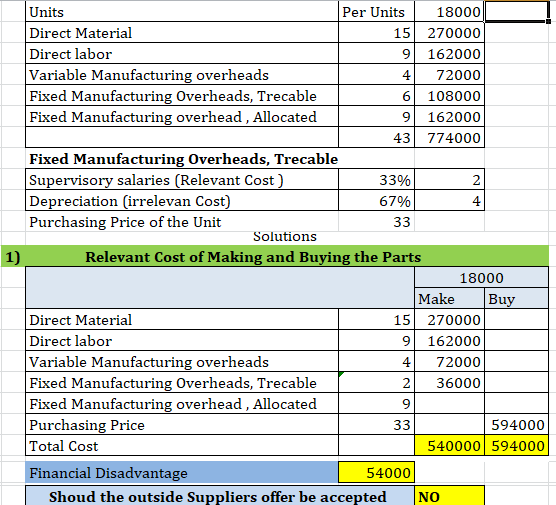Select top-table Direct Material total 270000

pyautogui.click(x=449, y=33)
